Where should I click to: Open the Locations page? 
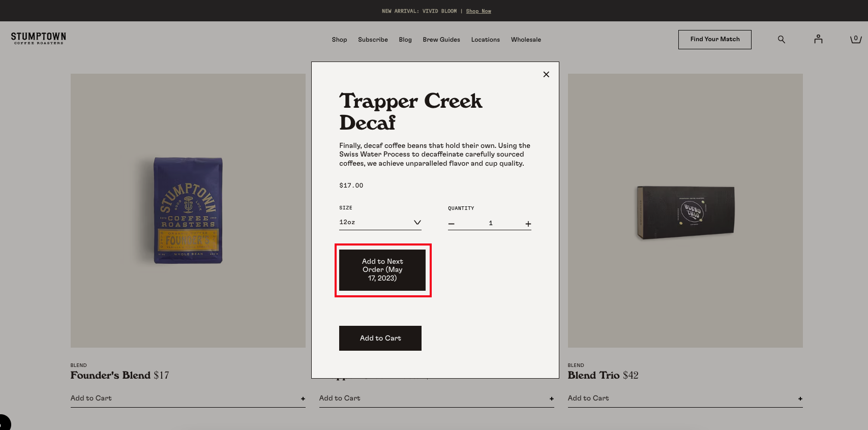486,40
